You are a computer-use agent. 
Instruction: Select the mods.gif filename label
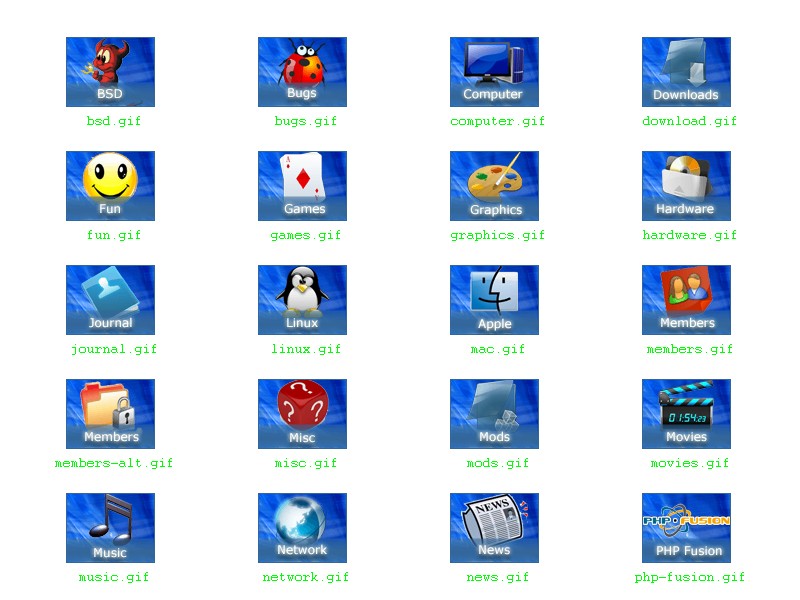(497, 463)
